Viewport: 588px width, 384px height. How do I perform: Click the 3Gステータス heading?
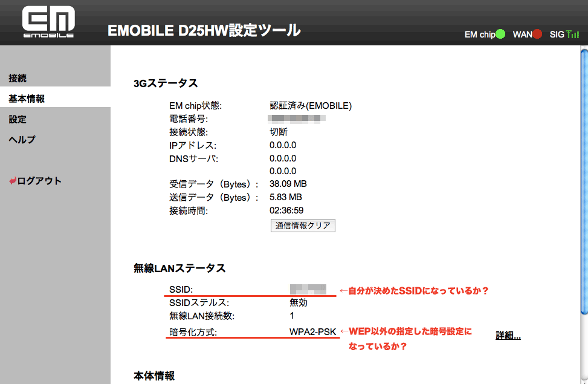(x=166, y=83)
